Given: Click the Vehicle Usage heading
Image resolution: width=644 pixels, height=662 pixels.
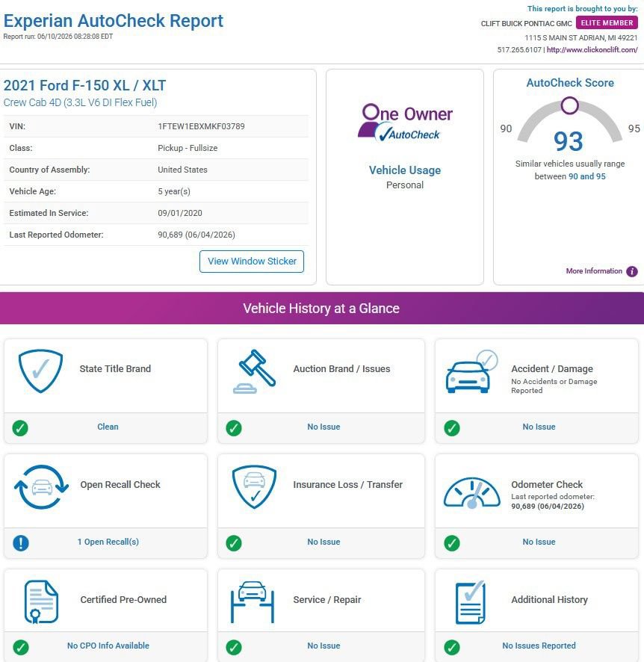Looking at the screenshot, I should (x=405, y=170).
